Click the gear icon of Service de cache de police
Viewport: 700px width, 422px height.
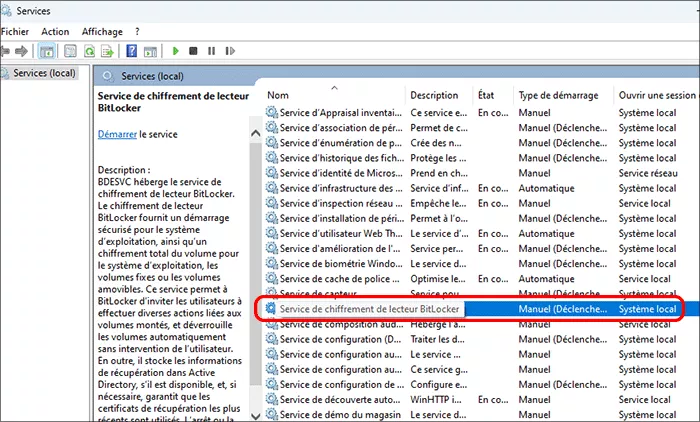pos(271,278)
